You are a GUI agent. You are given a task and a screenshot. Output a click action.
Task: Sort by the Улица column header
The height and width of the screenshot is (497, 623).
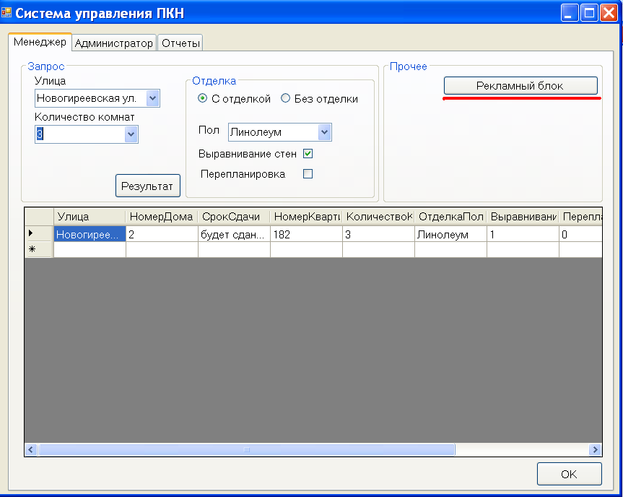click(x=89, y=217)
